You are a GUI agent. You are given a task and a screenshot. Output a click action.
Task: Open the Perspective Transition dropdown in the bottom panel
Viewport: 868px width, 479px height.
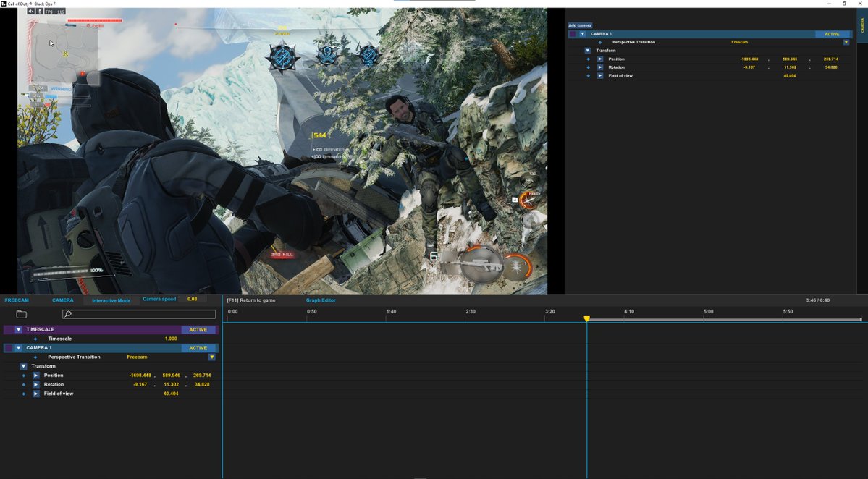[x=211, y=357]
